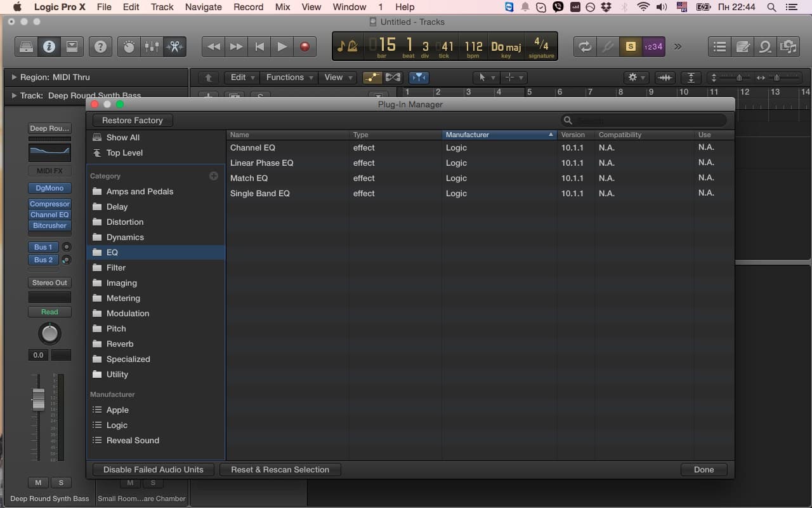
Task: Click Done in the Plug-In Manager
Action: [x=704, y=469]
